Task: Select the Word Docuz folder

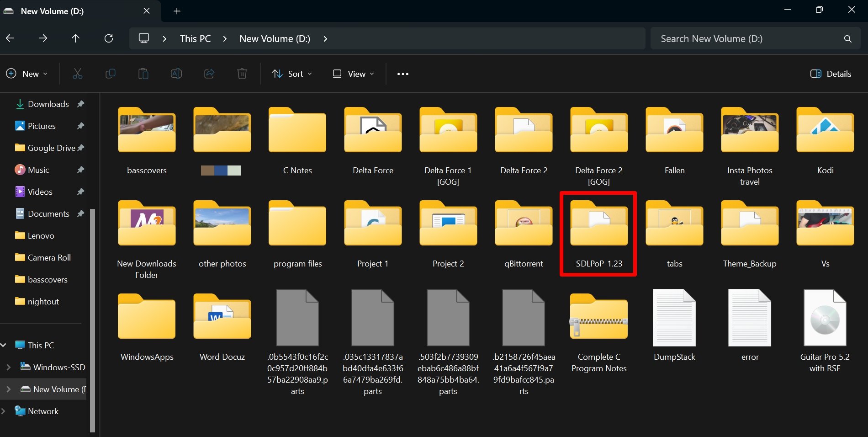Action: [x=222, y=327]
